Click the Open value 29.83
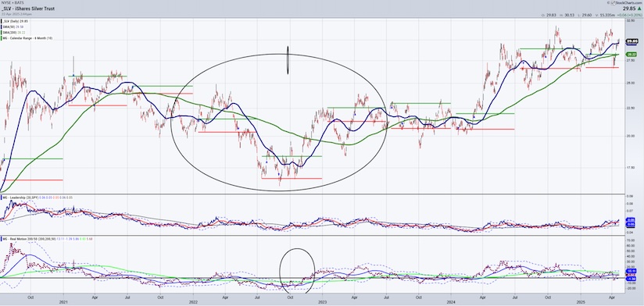Screen dimensions: 644x306 coord(551,15)
